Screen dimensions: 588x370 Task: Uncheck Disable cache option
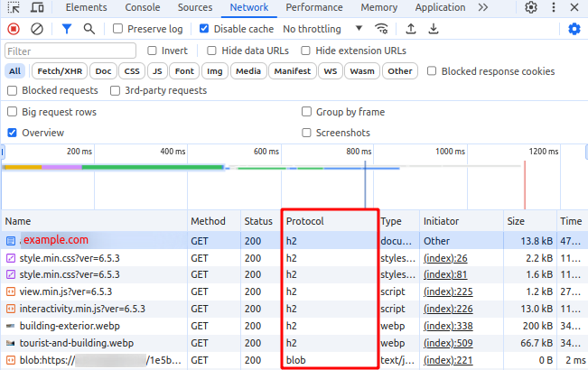pos(205,29)
